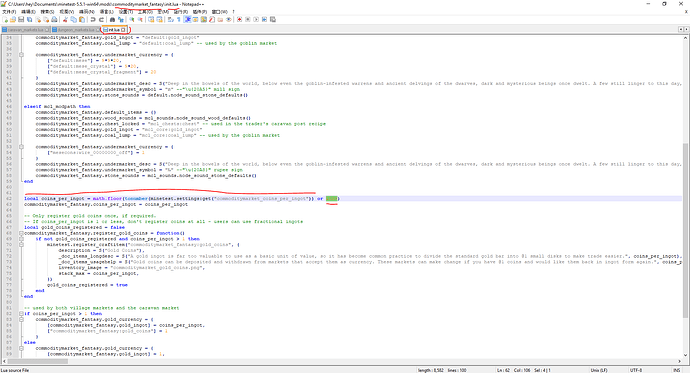Click the Stop recording macro icon
The width and height of the screenshot is (690, 373).
248,20
